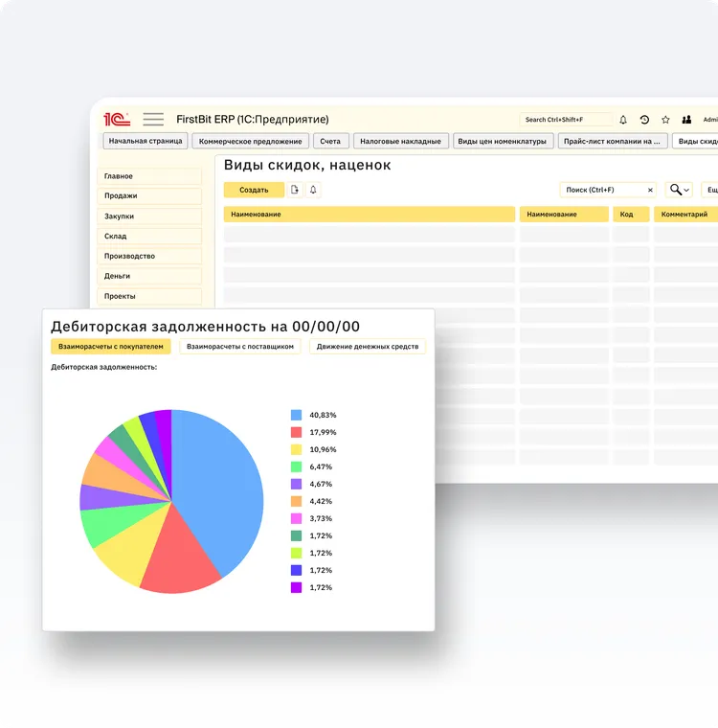This screenshot has width=718, height=728.
Task: Open the hamburger main menu
Action: [x=153, y=120]
